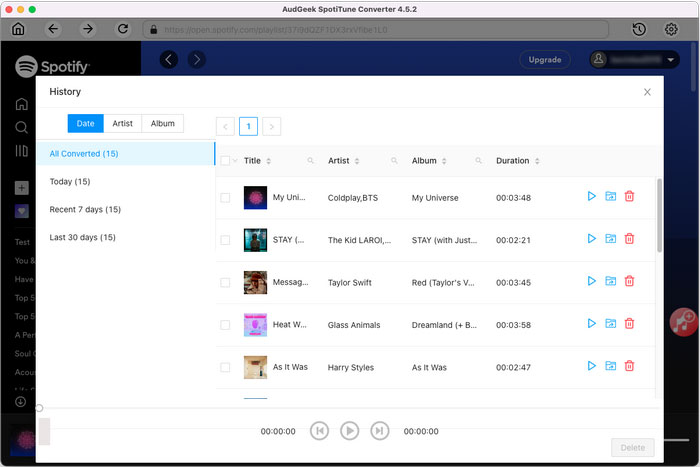Skip to previous track in player
The width and height of the screenshot is (700, 467).
pos(319,431)
